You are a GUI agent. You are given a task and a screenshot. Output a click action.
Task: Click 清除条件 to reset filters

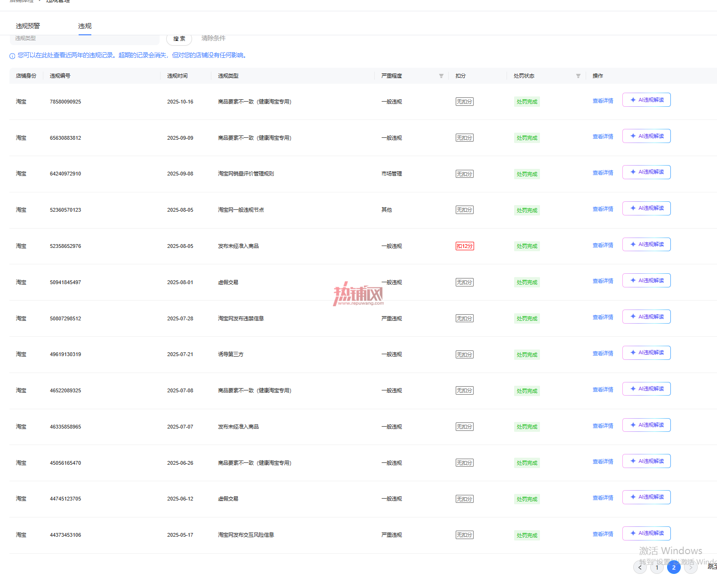(213, 38)
